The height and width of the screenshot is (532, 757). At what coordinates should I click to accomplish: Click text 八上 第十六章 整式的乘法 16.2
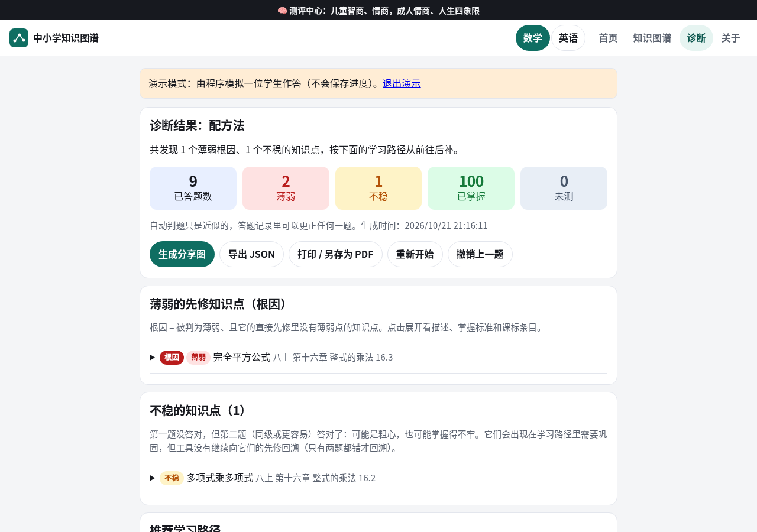[316, 478]
